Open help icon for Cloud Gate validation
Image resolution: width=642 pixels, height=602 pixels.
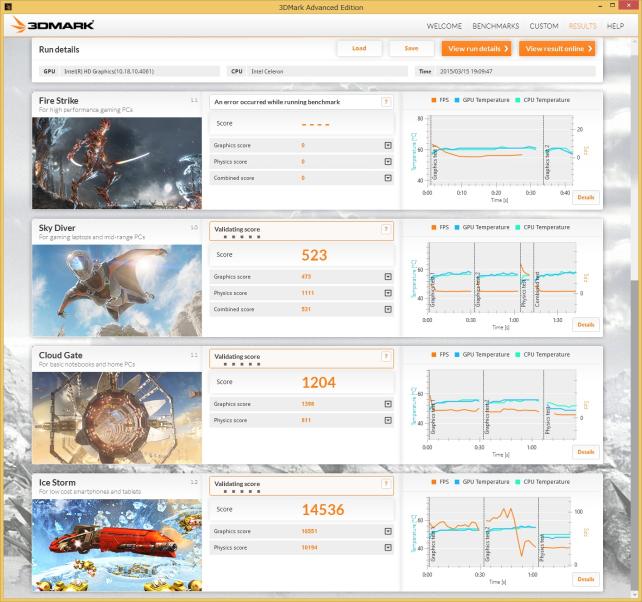[x=386, y=357]
